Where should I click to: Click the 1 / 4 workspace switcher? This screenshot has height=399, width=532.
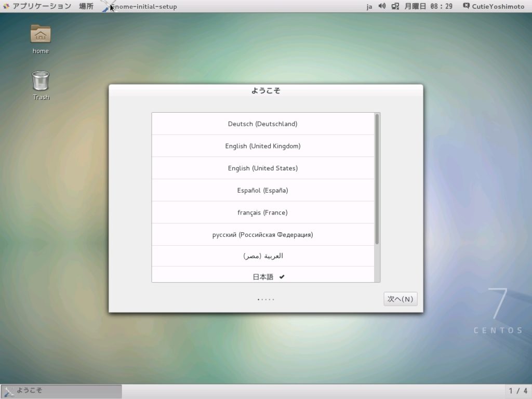518,391
